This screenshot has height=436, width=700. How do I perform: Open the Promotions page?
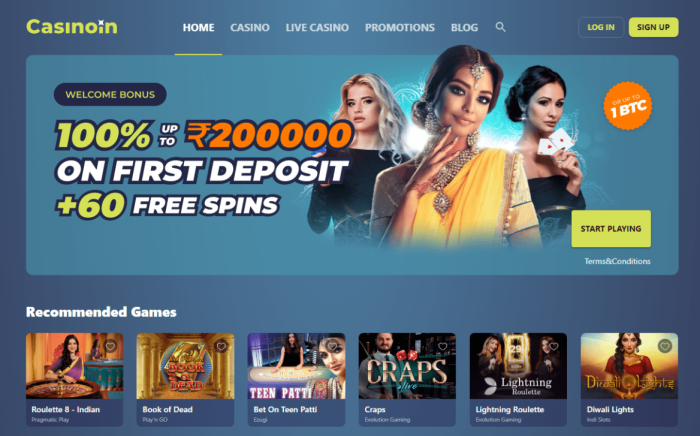400,28
